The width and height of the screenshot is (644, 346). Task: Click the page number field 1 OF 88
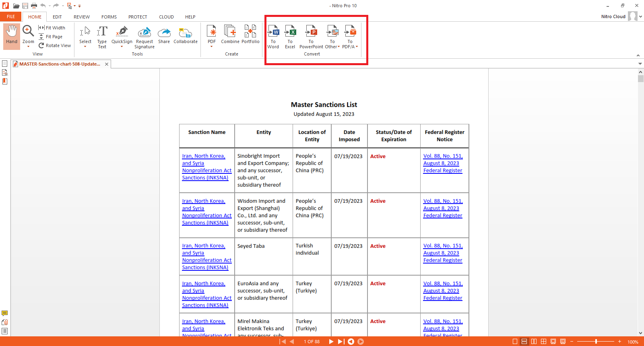coord(312,342)
